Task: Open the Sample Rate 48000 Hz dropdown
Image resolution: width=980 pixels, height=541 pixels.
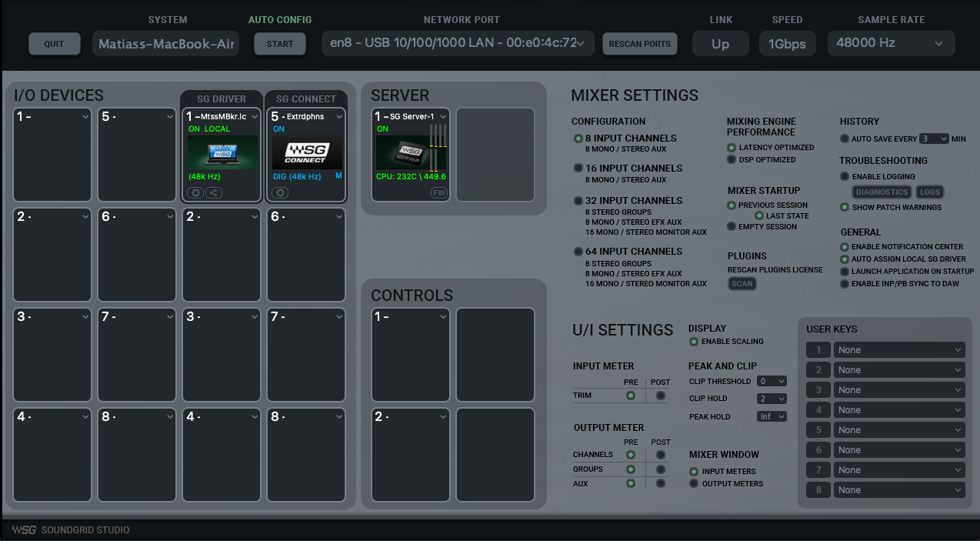Action: [891, 43]
